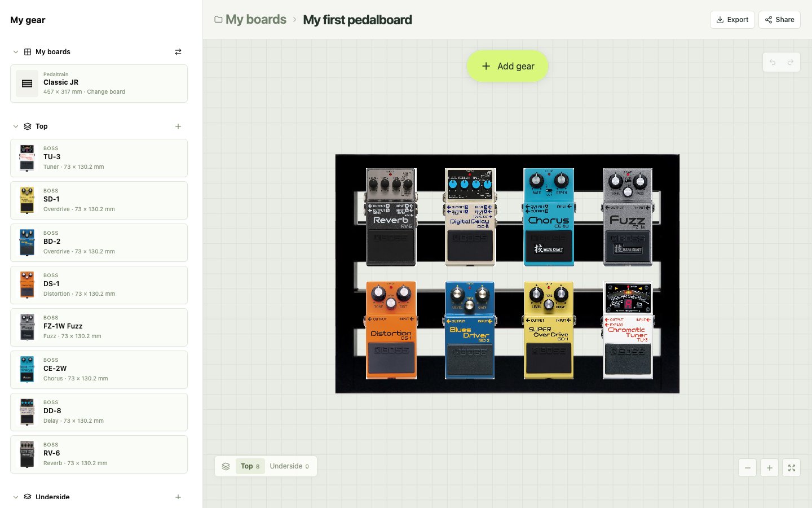Select the Chromatic Tuner TU-3 pedal on board
The height and width of the screenshot is (508, 812).
click(628, 330)
